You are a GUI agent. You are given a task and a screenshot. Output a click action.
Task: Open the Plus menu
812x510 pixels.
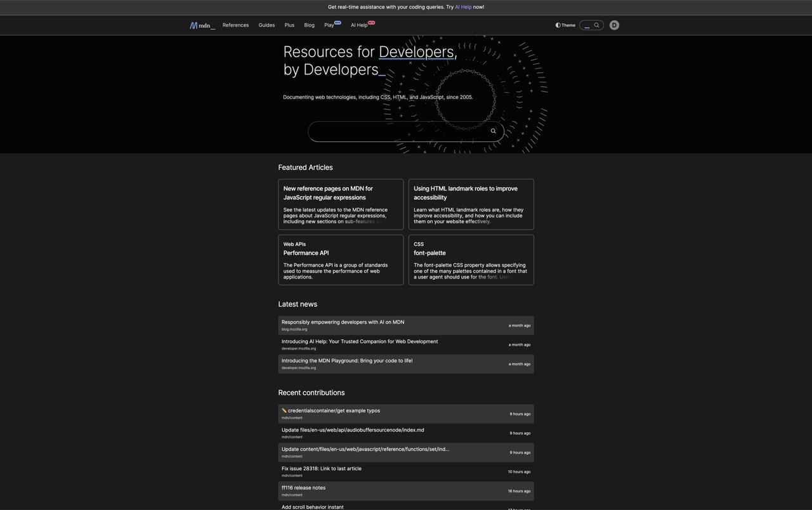pyautogui.click(x=289, y=25)
